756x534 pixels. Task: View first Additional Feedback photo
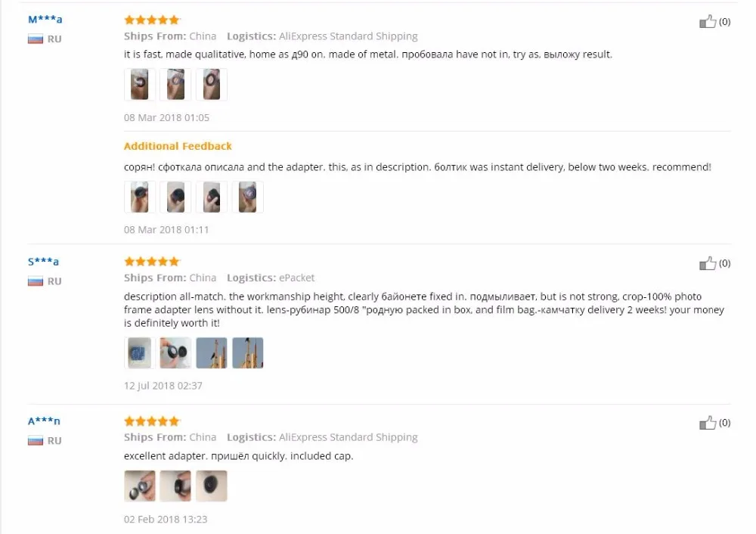point(140,197)
